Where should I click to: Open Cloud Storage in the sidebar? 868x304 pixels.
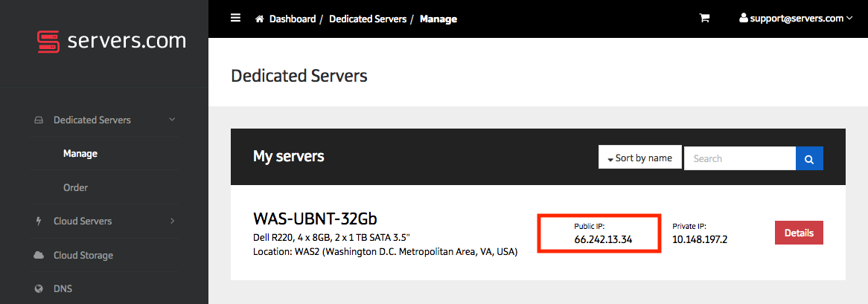[x=83, y=256]
